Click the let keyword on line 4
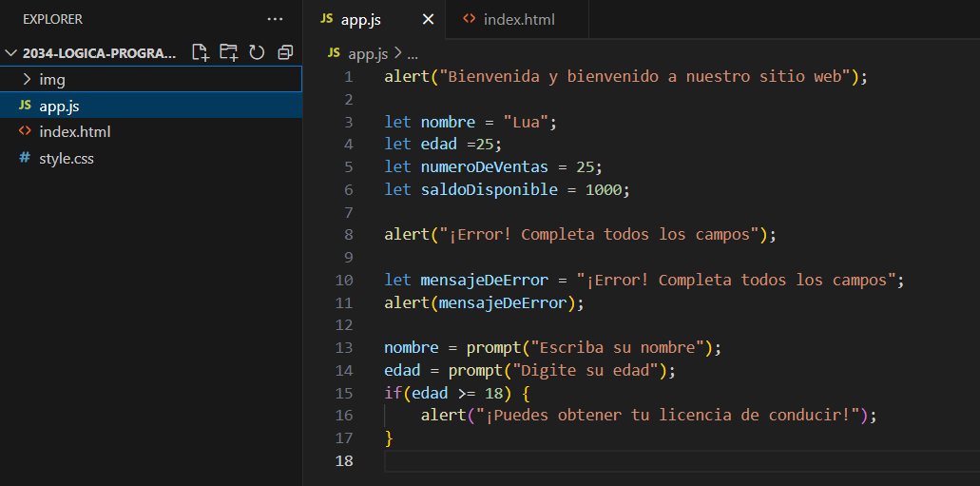 (397, 145)
